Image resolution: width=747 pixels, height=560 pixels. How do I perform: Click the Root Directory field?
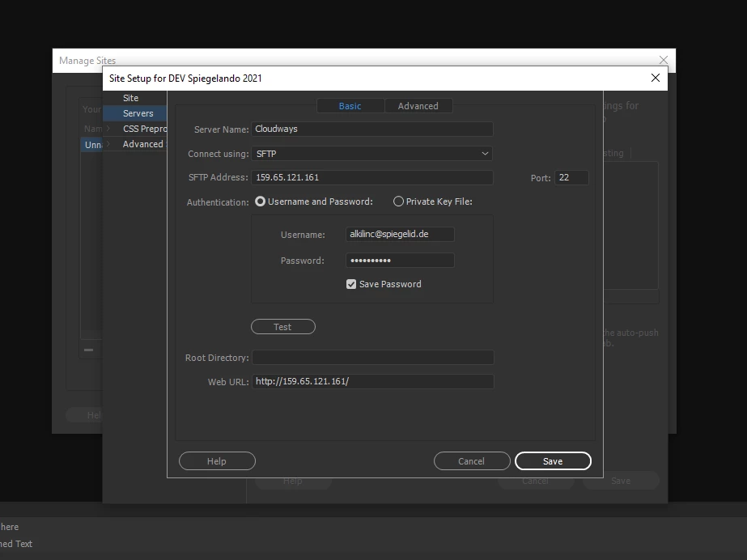pyautogui.click(x=373, y=358)
